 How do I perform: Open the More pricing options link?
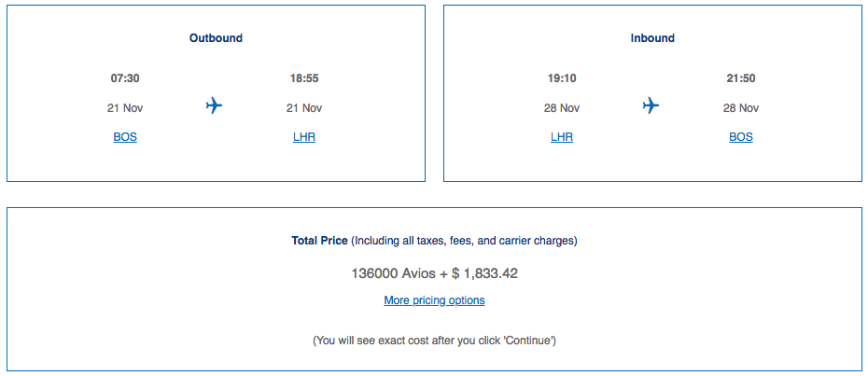coord(434,300)
